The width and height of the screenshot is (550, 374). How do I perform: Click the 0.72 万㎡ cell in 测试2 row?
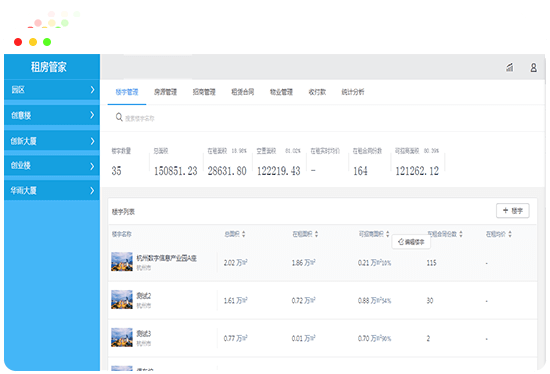tap(304, 301)
